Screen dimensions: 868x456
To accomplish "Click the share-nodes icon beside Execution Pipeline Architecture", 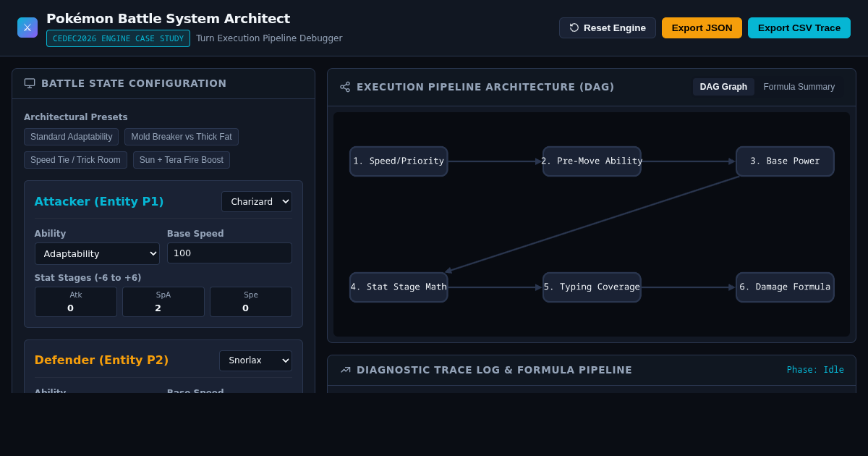I will click(345, 87).
